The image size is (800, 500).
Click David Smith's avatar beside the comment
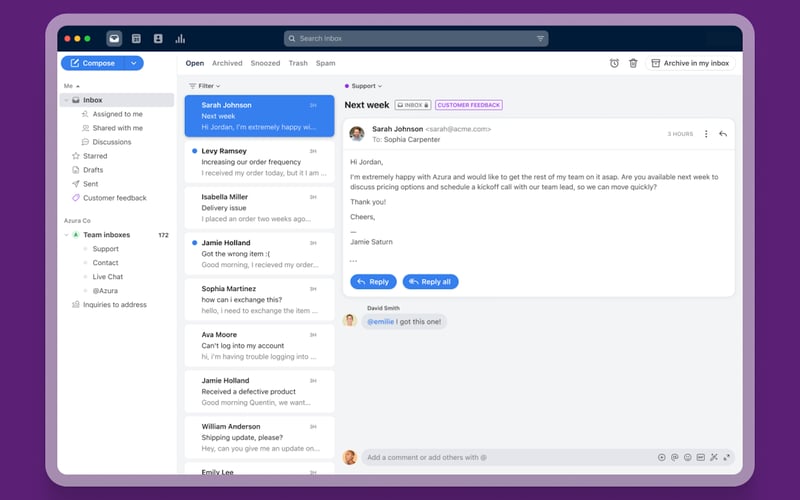click(x=350, y=320)
